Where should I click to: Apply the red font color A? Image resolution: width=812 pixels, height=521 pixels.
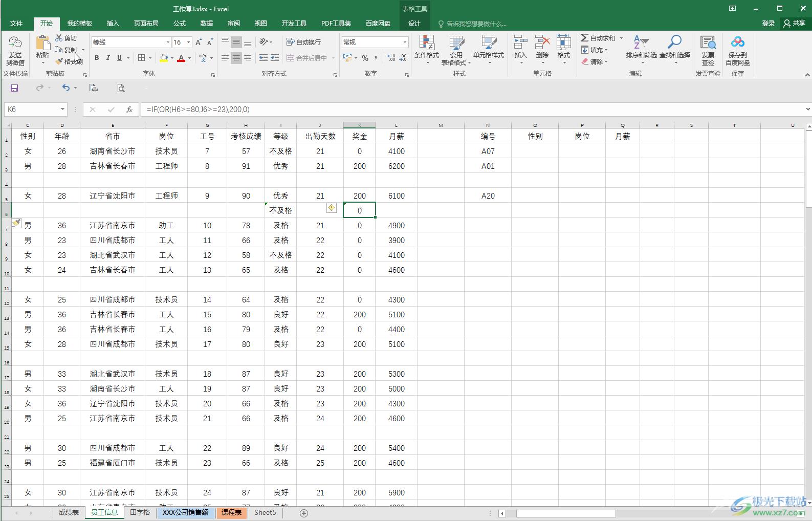[181, 58]
